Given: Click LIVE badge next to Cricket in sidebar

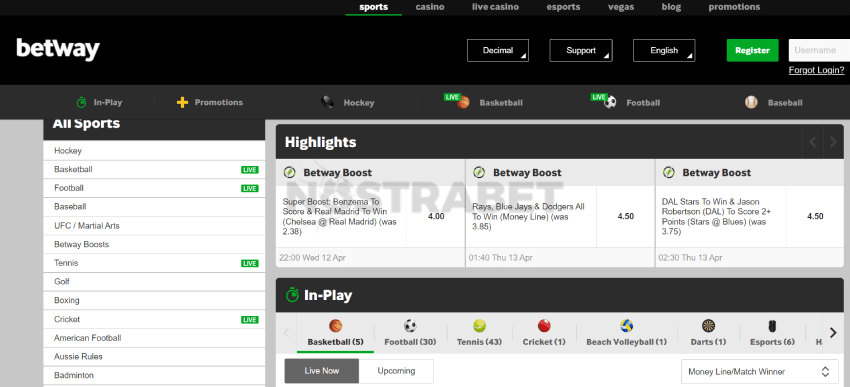Looking at the screenshot, I should tap(250, 320).
